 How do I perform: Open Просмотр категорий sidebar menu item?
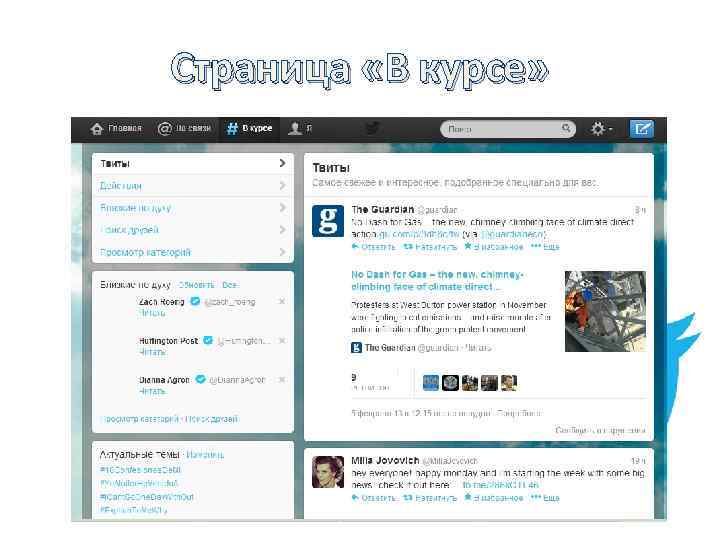coord(193,252)
